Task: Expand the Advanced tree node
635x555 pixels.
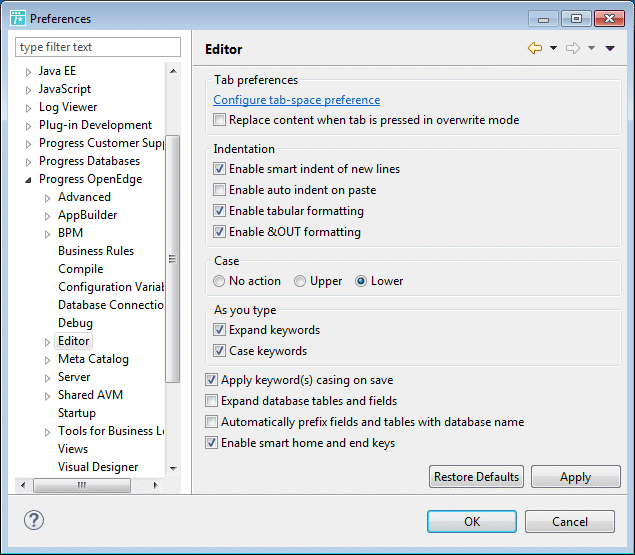Action: tap(47, 199)
